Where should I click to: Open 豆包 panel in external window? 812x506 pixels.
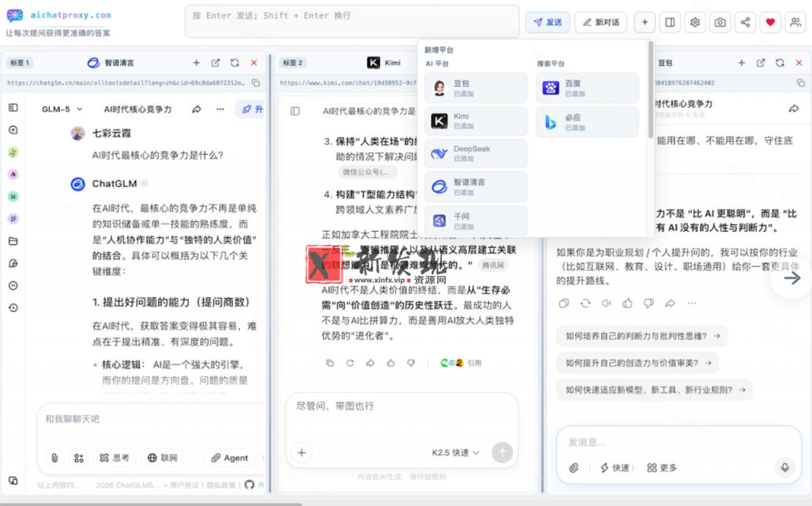pos(761,63)
